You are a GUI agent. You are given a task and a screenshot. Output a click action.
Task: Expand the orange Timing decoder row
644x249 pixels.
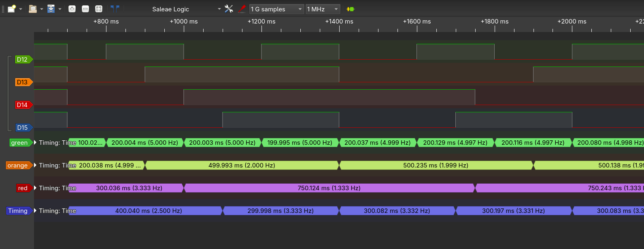(35, 165)
